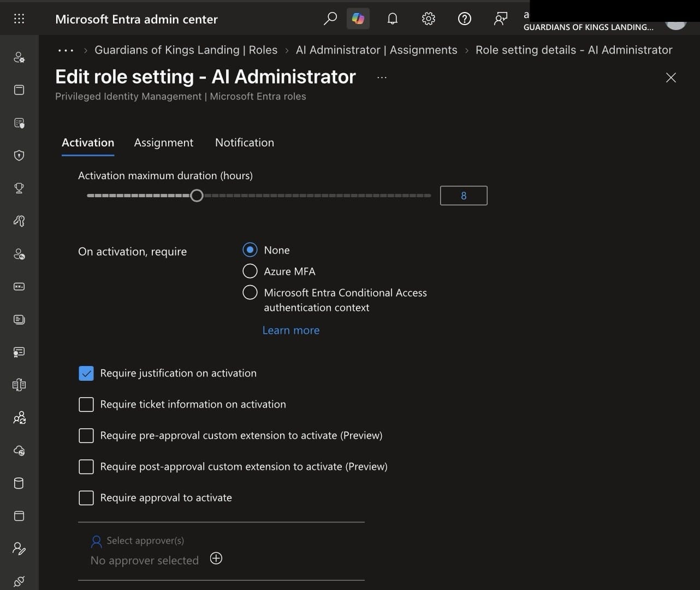Click the duration hours field showing 8

click(464, 196)
